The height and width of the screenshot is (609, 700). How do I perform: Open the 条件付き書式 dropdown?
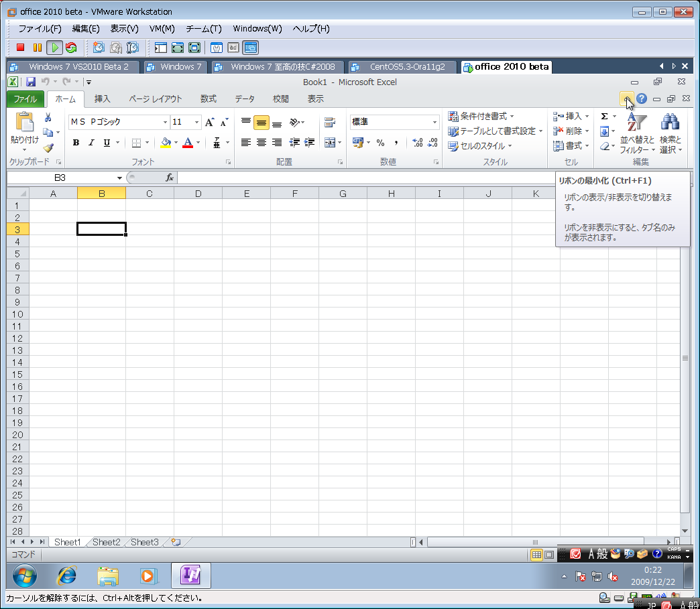point(481,117)
